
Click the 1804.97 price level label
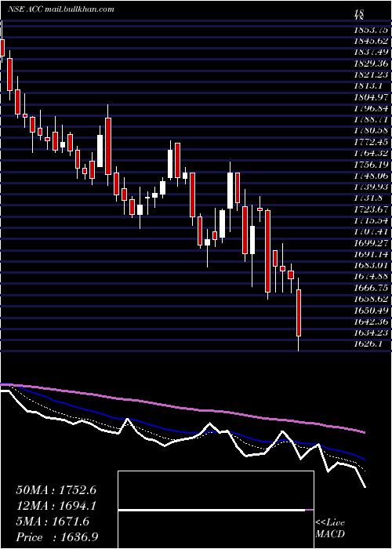pyautogui.click(x=371, y=97)
